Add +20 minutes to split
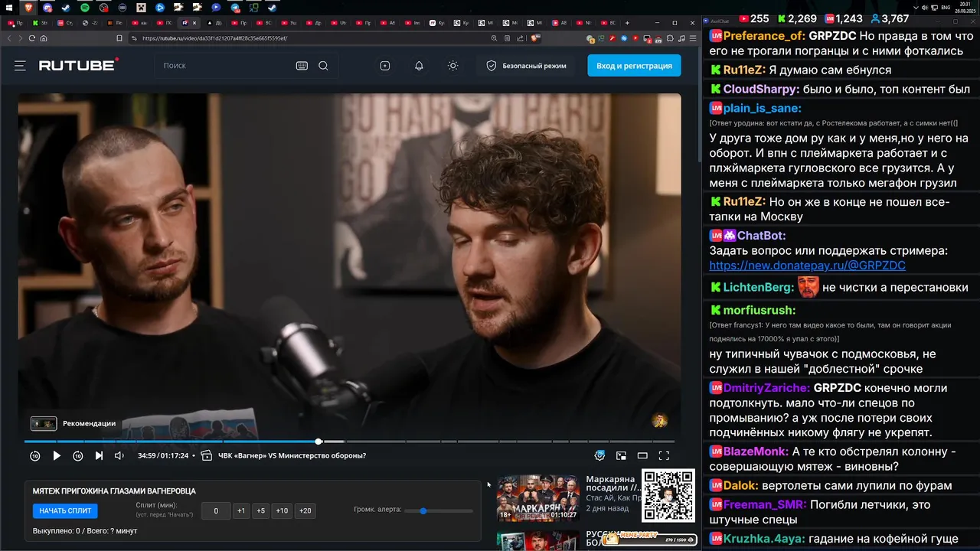 (305, 510)
